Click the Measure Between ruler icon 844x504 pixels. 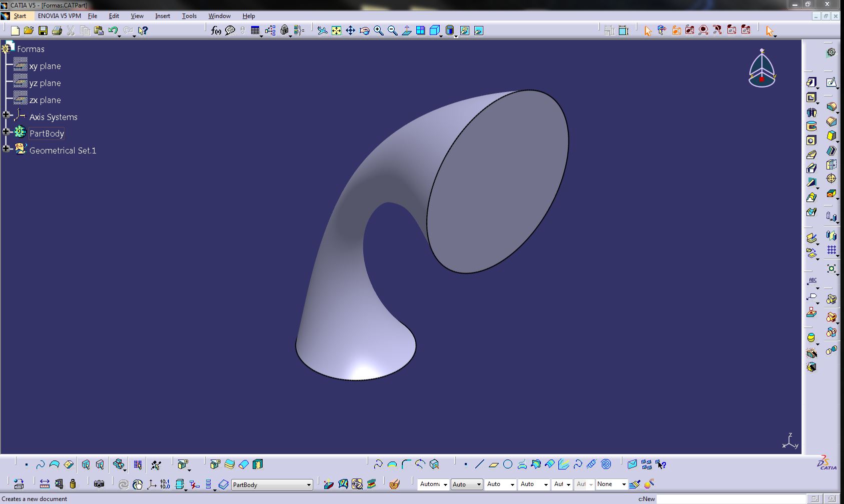point(45,484)
